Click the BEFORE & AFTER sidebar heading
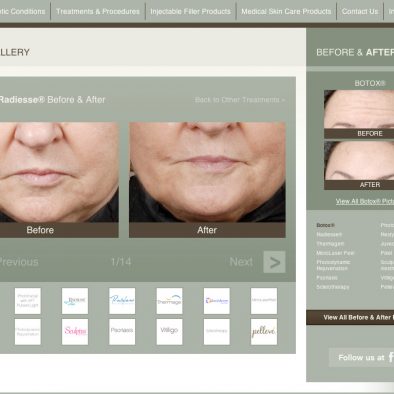 click(355, 52)
